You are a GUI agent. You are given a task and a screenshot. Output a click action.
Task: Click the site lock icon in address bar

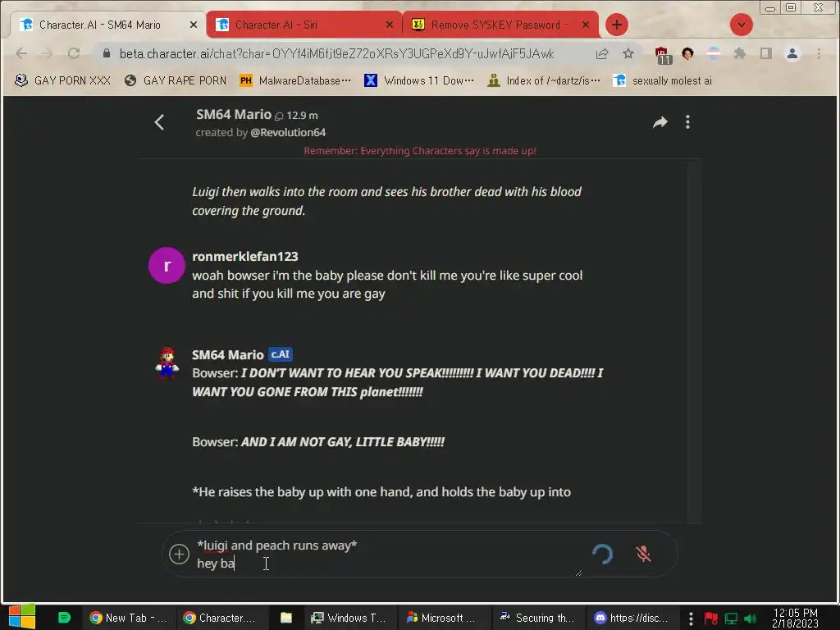106,53
